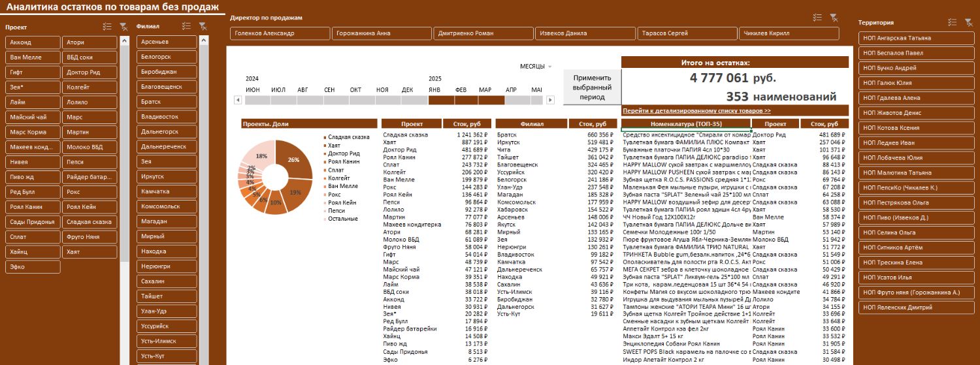980x365 pixels.
Task: Select Иркутск in the Филиал slicer
Action: click(x=167, y=177)
